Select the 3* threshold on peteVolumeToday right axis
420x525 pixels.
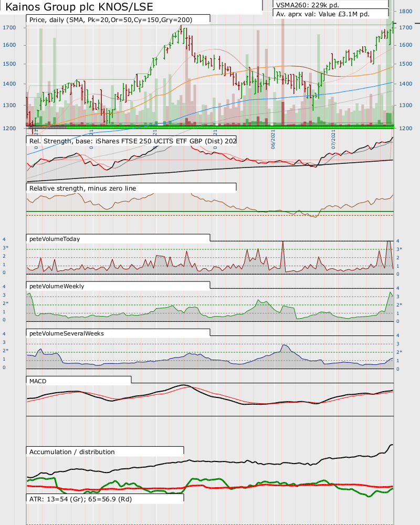[399, 249]
